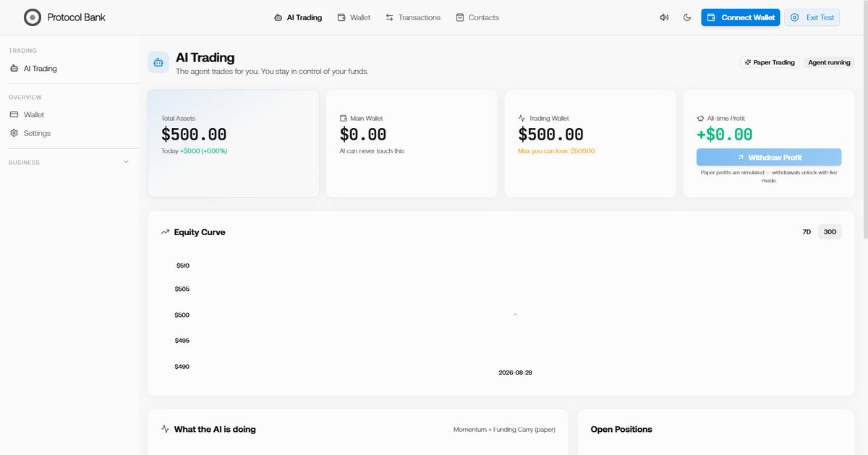This screenshot has height=455, width=868.
Task: Click the All-time Profit piggy icon
Action: [x=700, y=118]
